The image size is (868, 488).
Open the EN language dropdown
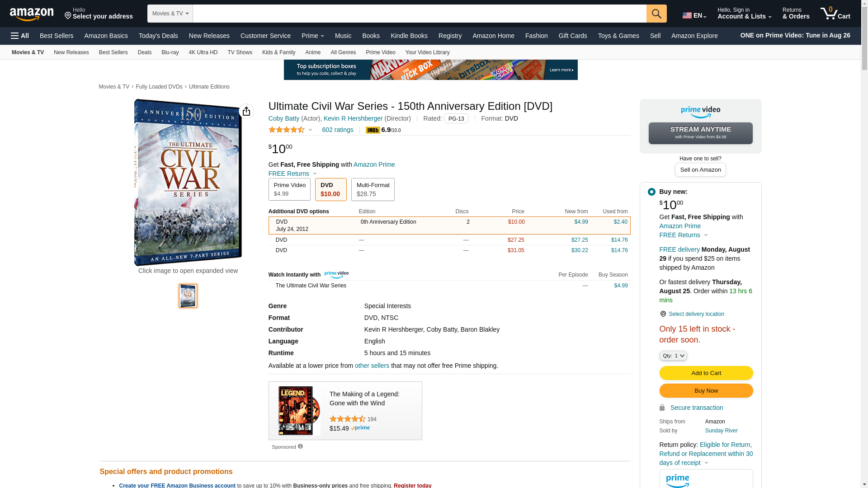point(694,16)
